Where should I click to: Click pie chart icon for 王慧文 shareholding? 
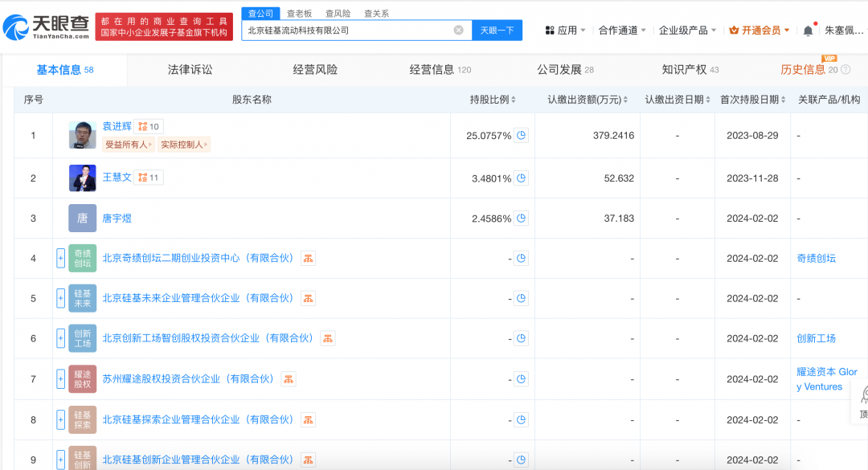coord(522,178)
